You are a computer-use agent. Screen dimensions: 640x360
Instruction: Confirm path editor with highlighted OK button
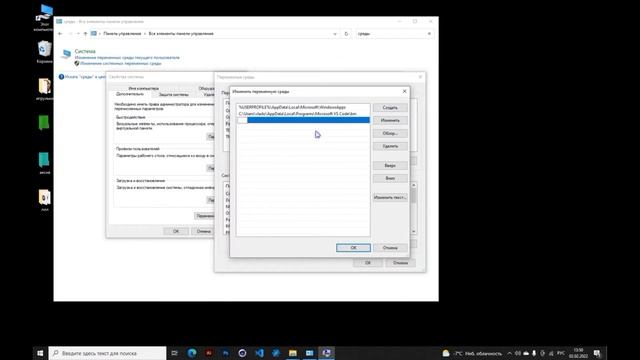(353, 248)
